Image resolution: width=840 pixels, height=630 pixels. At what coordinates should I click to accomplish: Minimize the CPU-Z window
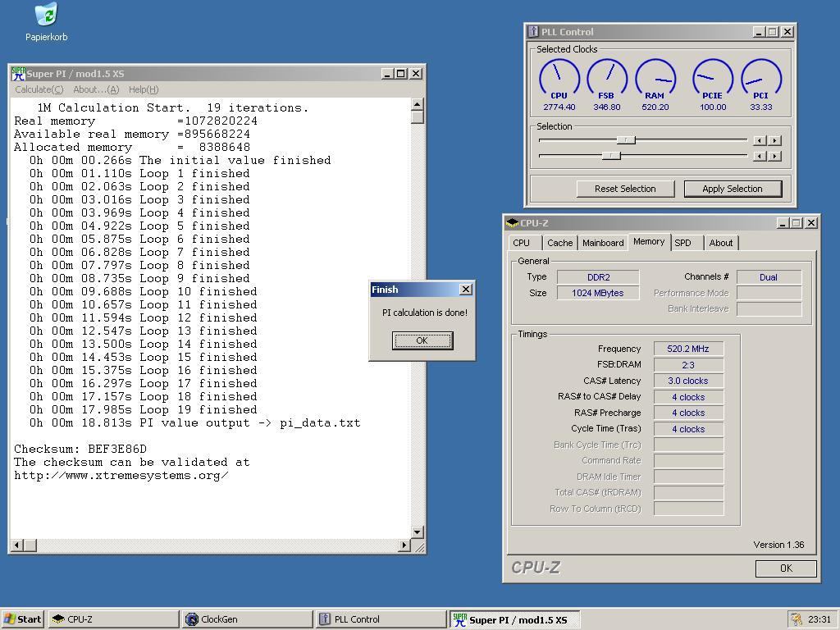click(x=783, y=223)
